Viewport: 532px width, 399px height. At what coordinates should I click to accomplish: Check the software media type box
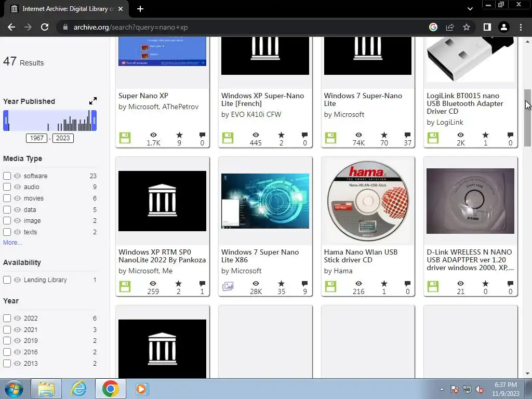tap(7, 176)
